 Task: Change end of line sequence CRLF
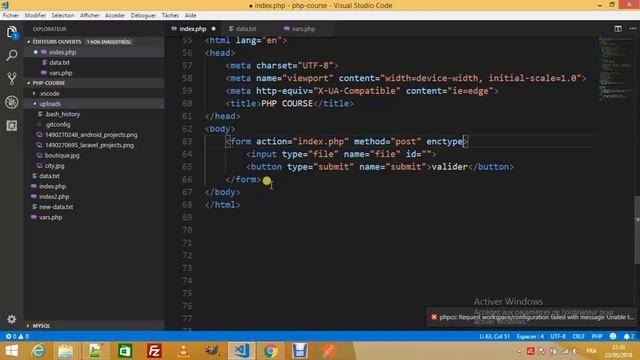point(578,336)
